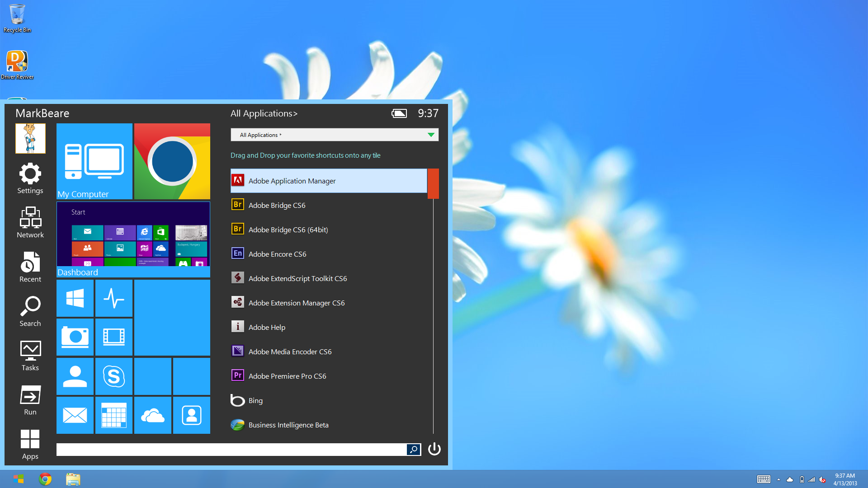Screen dimensions: 868x488
Task: Click the Dashboard tile in Start menu
Action: click(x=133, y=238)
